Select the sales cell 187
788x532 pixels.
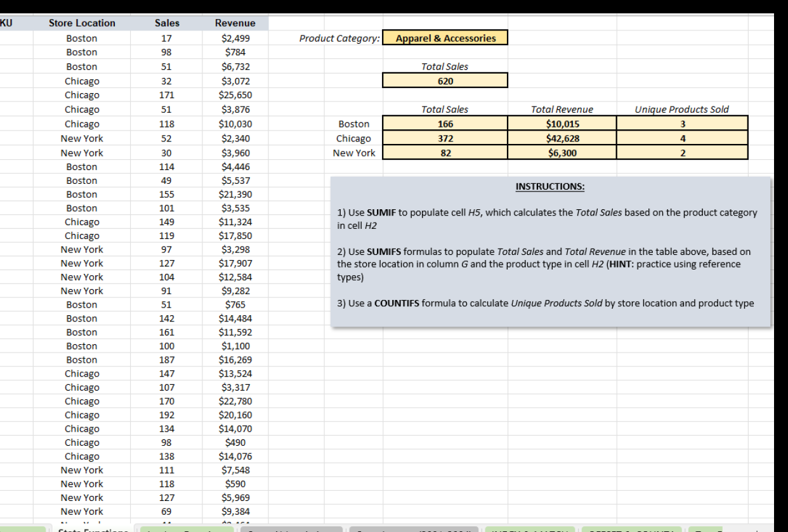point(167,360)
